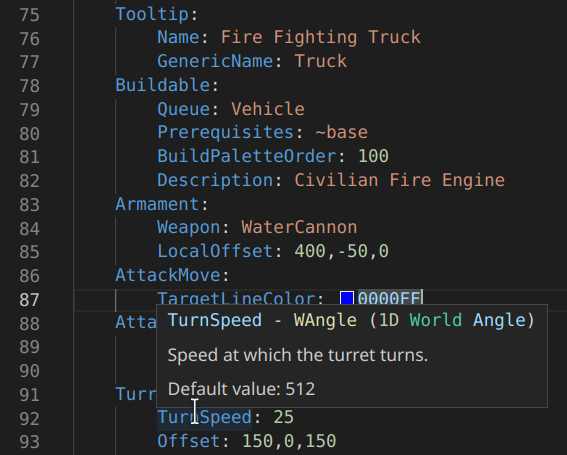Select line number 78 in the gutter

pos(29,86)
